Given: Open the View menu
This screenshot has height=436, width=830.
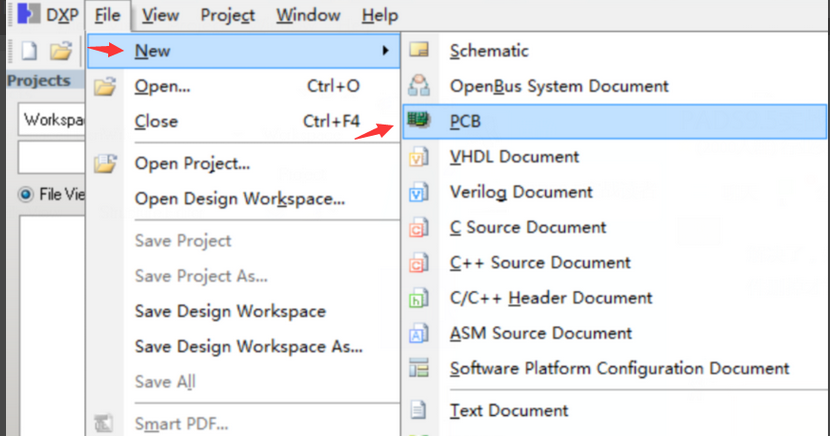Looking at the screenshot, I should tap(160, 15).
